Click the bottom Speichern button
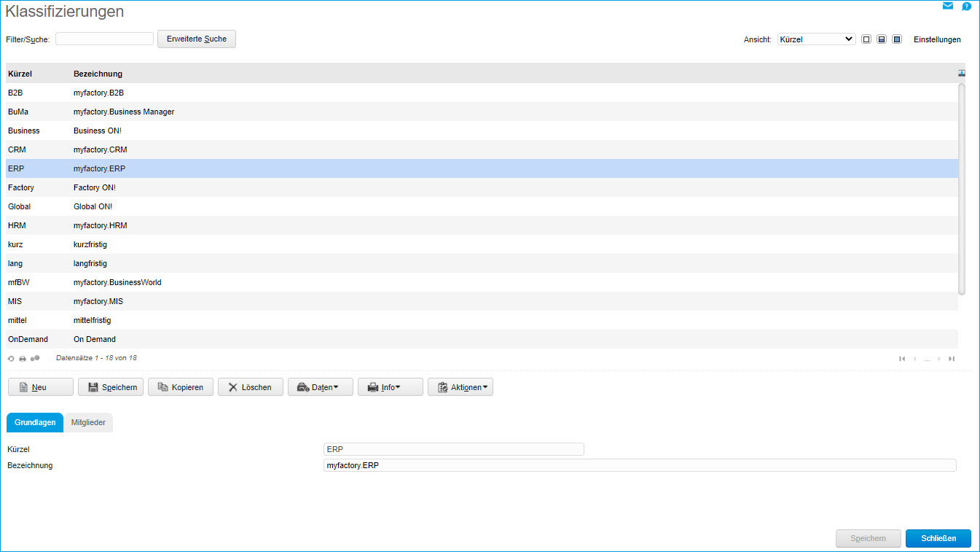Screen dimensions: 980x552 869,538
